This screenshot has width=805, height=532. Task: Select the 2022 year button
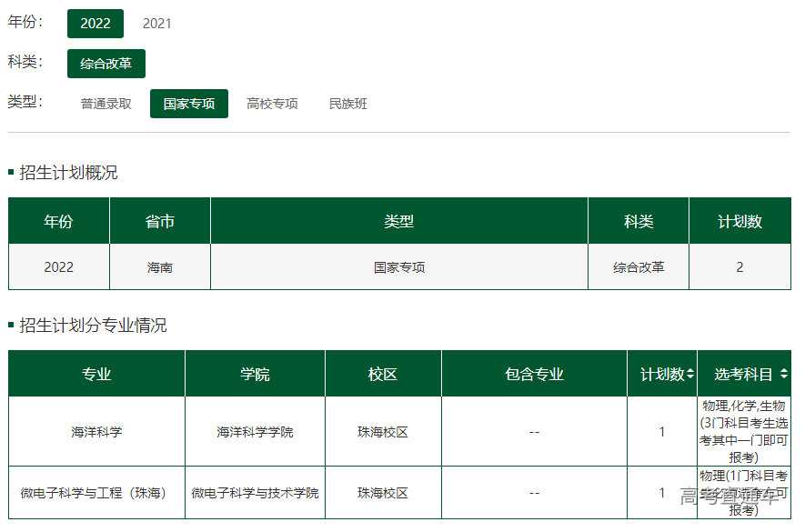click(95, 24)
